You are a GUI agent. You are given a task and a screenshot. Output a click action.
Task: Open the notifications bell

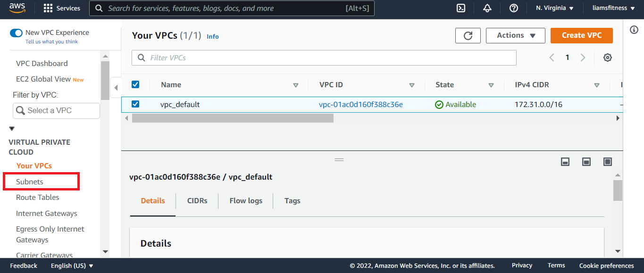(x=487, y=8)
